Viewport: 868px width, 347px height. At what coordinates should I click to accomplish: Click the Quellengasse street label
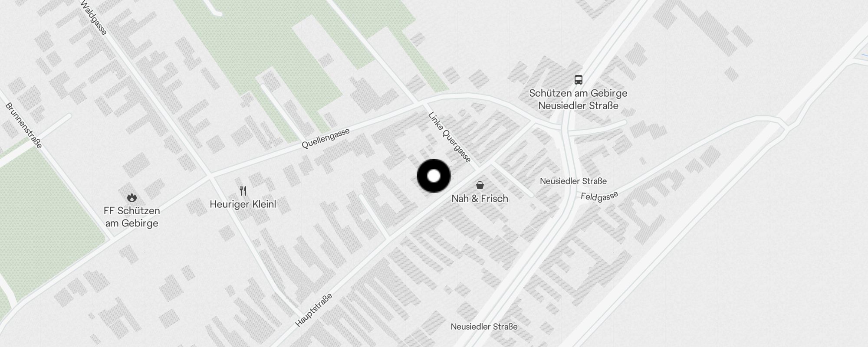coord(325,138)
